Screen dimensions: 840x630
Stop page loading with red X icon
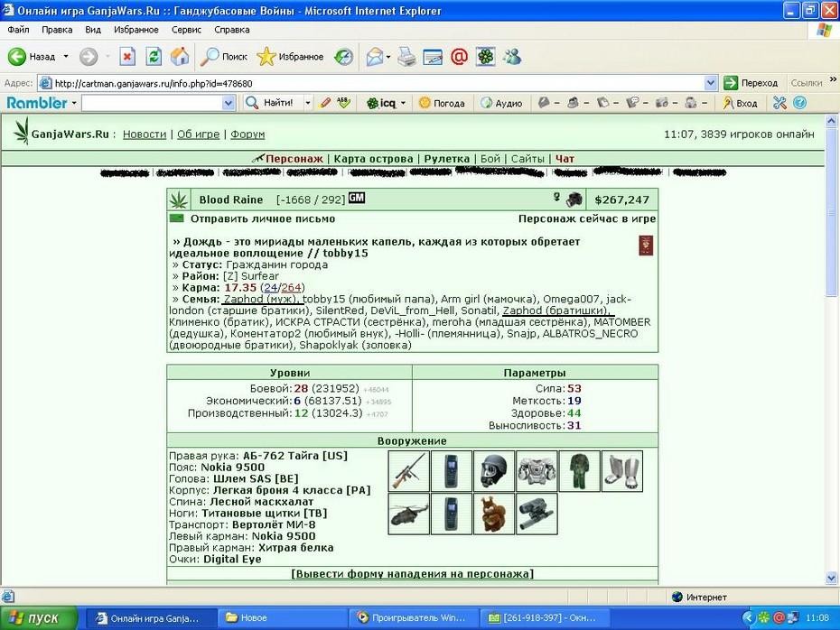click(x=127, y=57)
